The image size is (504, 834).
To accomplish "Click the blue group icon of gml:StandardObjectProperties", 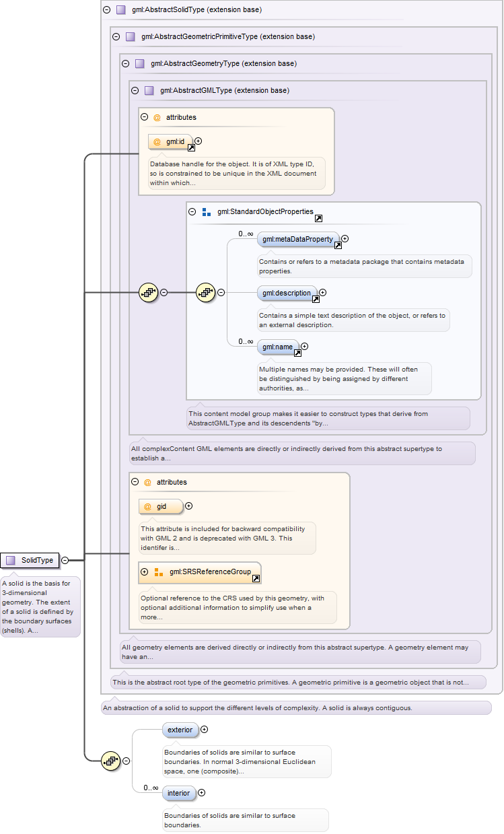I will click(207, 211).
